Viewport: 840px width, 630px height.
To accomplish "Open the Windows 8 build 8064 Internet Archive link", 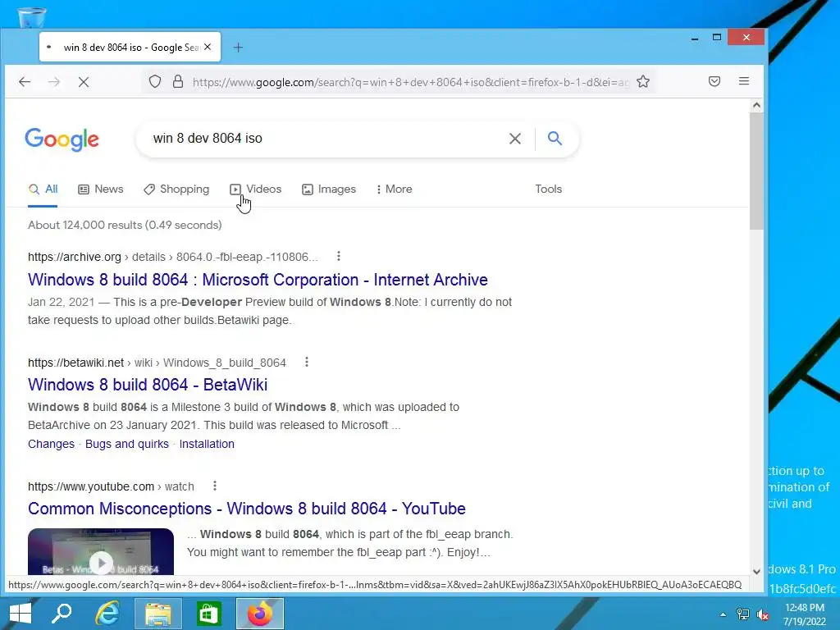I will 258,280.
